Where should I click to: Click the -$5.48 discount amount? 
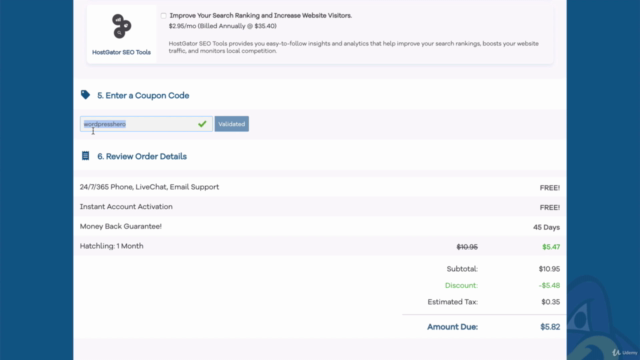(549, 285)
